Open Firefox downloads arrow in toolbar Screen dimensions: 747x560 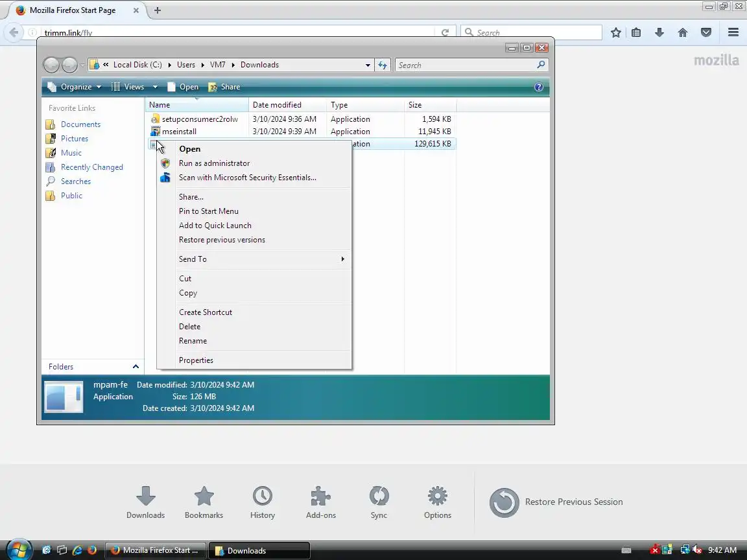point(659,32)
